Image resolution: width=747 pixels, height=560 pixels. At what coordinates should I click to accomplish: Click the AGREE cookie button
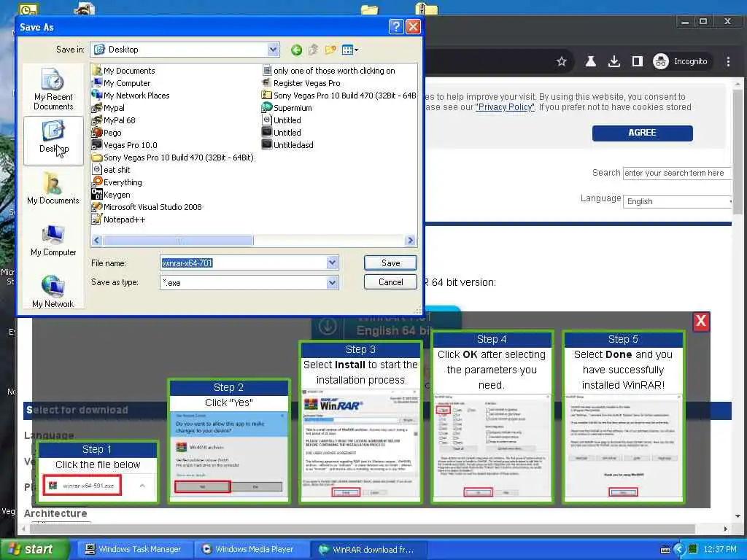coord(642,133)
